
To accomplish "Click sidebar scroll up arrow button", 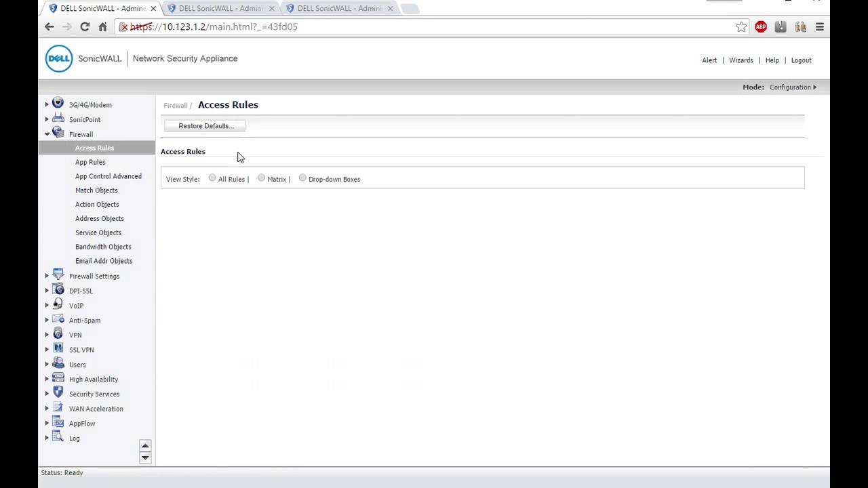I will (x=145, y=445).
